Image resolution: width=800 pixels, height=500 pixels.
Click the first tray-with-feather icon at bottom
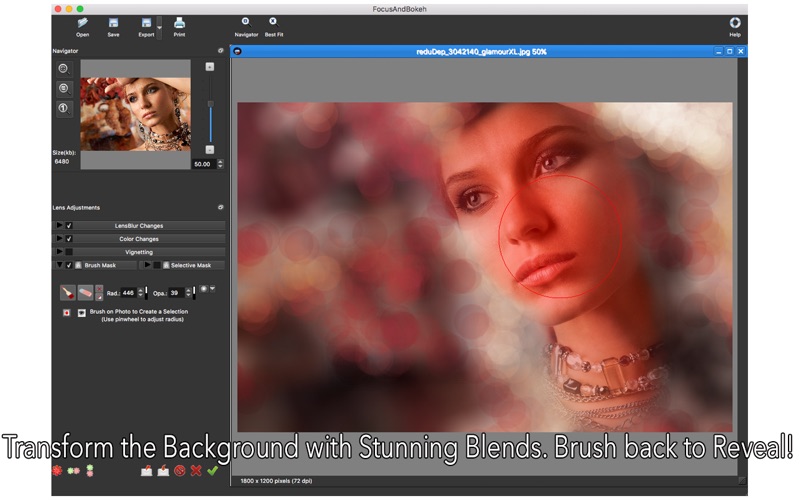point(146,470)
